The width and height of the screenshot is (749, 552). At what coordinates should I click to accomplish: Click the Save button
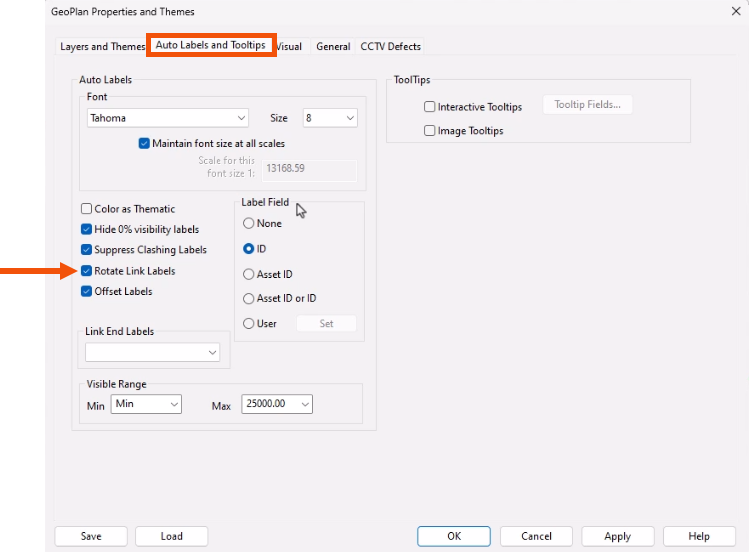tap(91, 536)
